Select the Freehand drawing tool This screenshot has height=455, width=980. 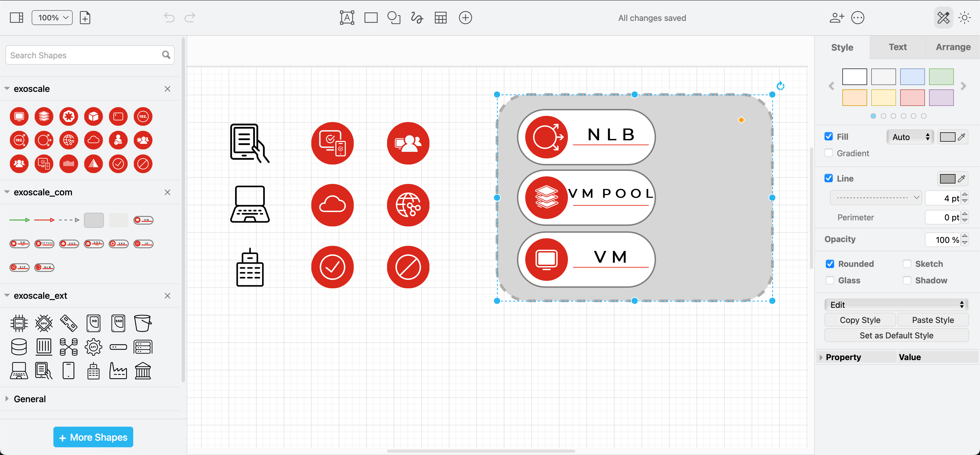pos(417,18)
